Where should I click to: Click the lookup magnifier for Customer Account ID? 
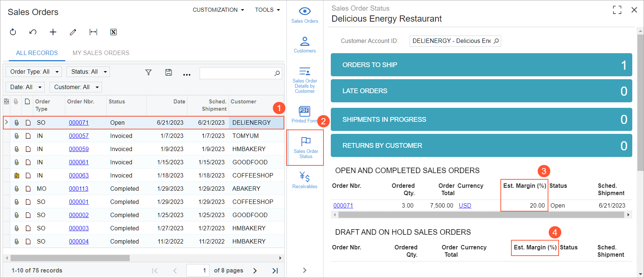(496, 41)
